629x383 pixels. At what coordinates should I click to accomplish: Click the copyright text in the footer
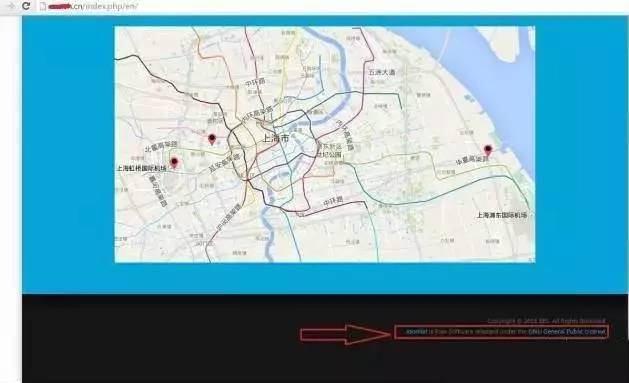[546, 321]
